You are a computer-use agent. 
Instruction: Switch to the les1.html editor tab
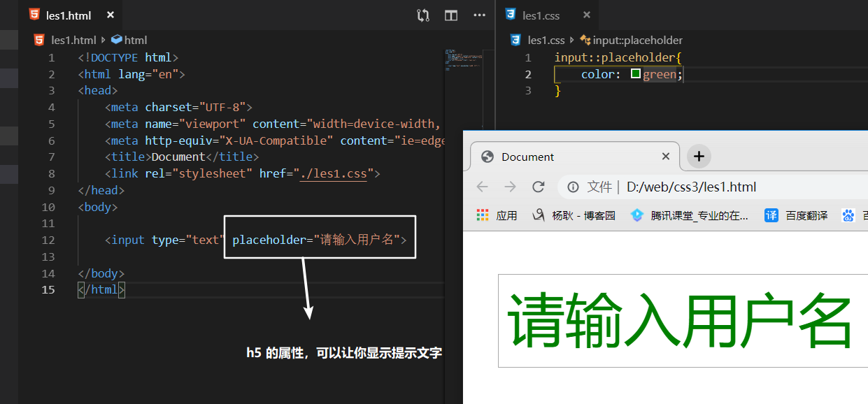[x=69, y=15]
